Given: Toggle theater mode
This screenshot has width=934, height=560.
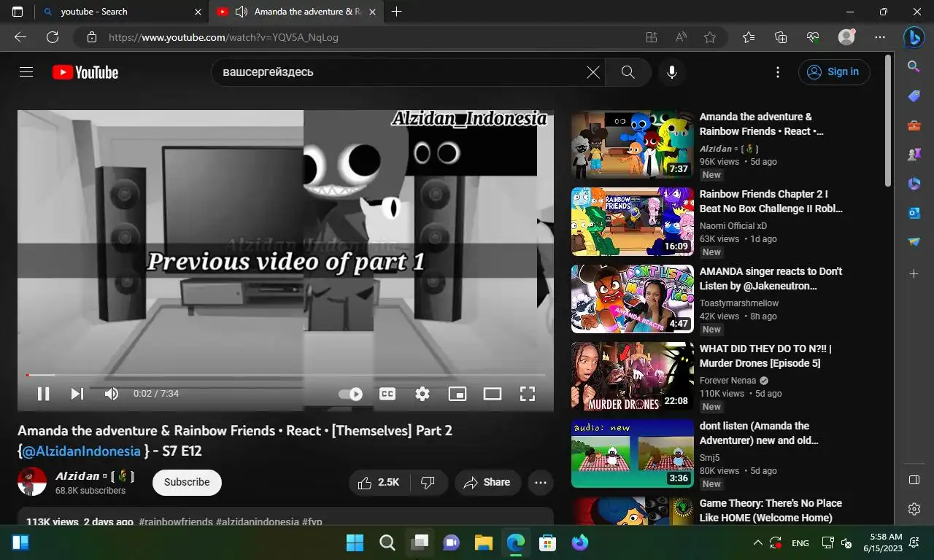Looking at the screenshot, I should pyautogui.click(x=493, y=394).
